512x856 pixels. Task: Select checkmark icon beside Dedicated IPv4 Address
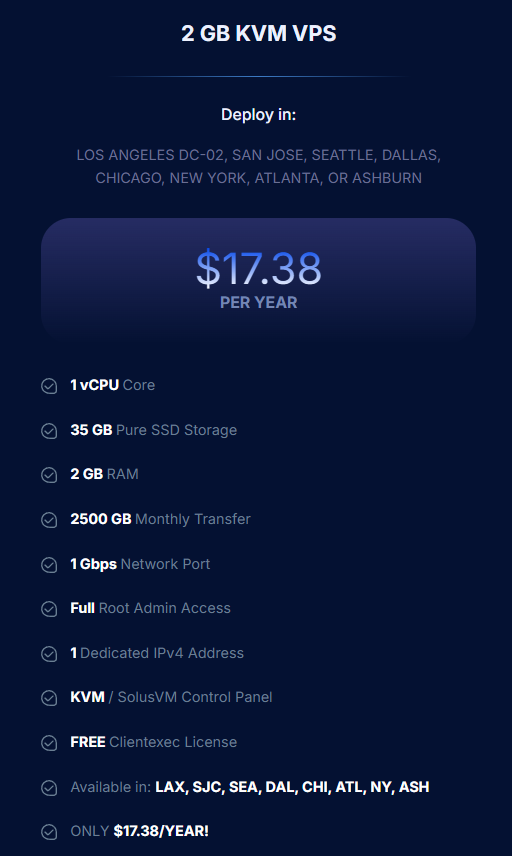[x=49, y=653]
